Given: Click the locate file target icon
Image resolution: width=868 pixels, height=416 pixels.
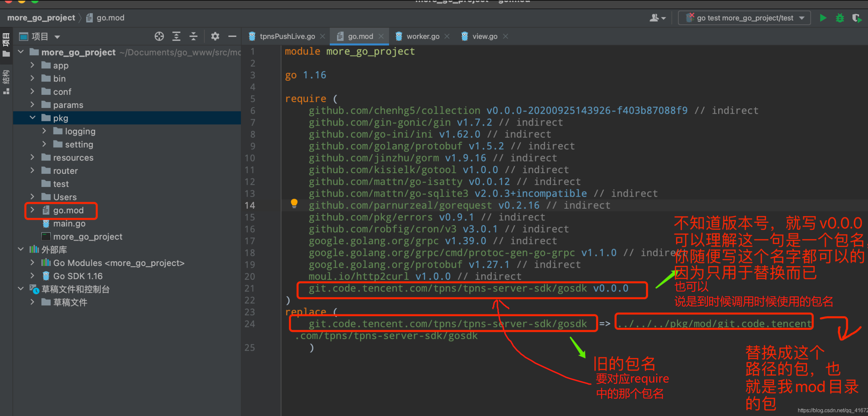Looking at the screenshot, I should pos(159,36).
